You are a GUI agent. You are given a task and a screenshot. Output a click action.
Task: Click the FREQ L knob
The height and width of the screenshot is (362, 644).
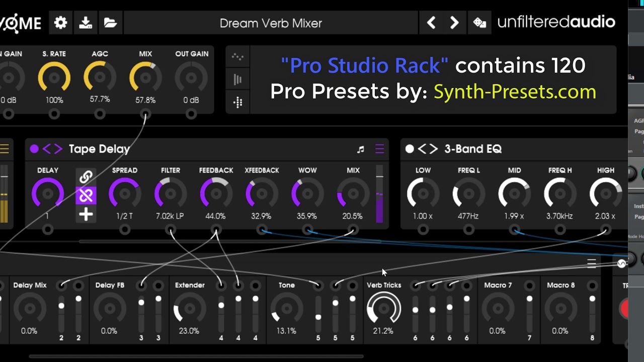469,194
